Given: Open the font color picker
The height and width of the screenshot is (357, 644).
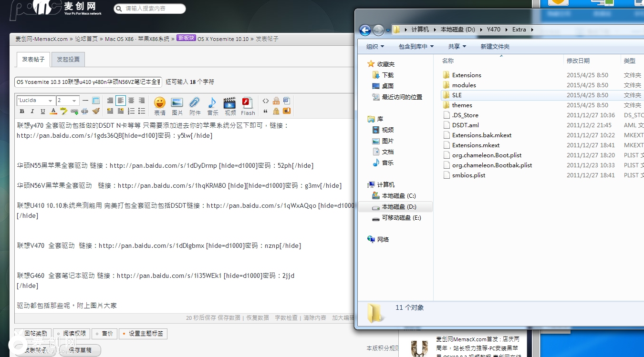Looking at the screenshot, I should (x=53, y=111).
